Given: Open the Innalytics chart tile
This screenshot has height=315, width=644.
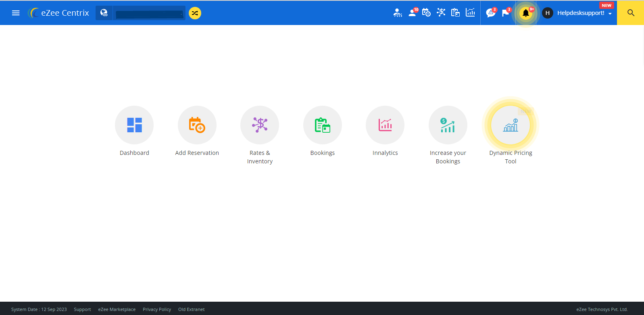Looking at the screenshot, I should click(385, 125).
